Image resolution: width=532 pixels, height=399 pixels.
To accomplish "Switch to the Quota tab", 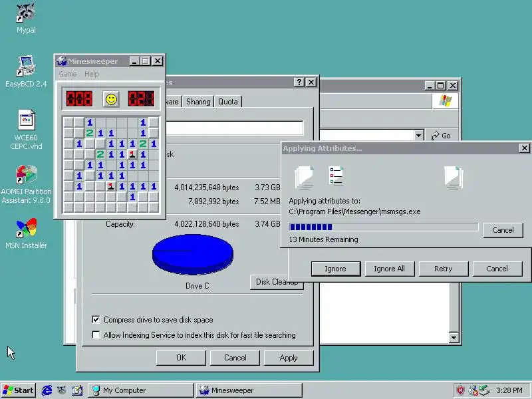I will (x=227, y=102).
